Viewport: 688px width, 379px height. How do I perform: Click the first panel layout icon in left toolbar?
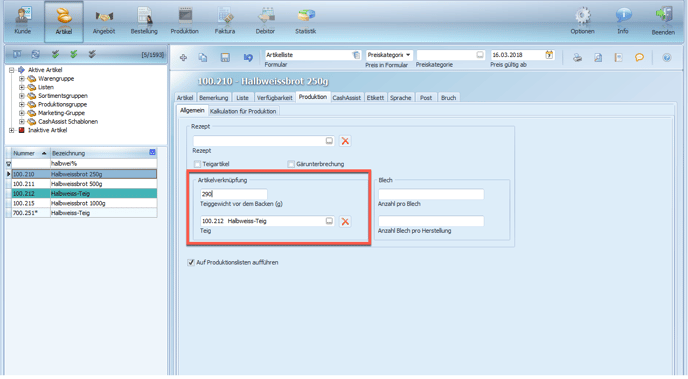pyautogui.click(x=17, y=54)
